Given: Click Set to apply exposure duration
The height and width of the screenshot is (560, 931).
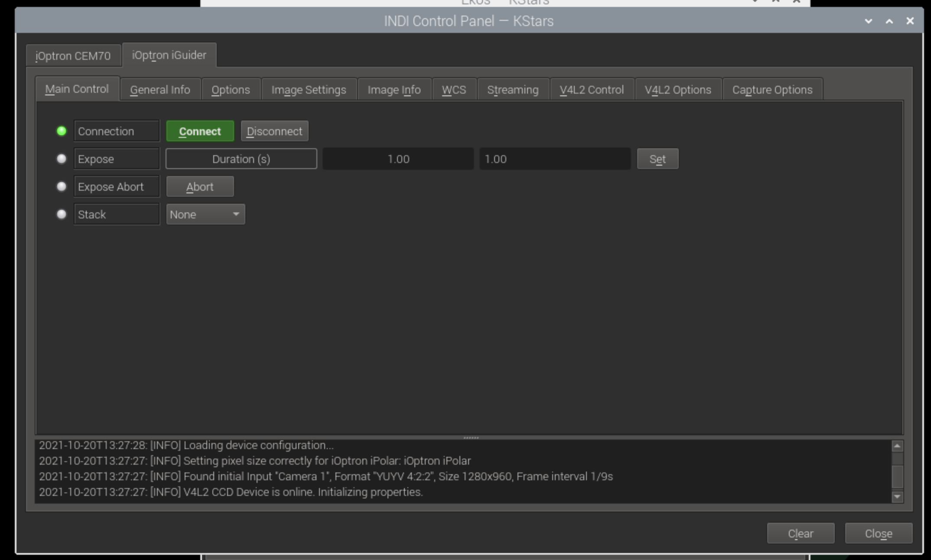Looking at the screenshot, I should pyautogui.click(x=657, y=159).
